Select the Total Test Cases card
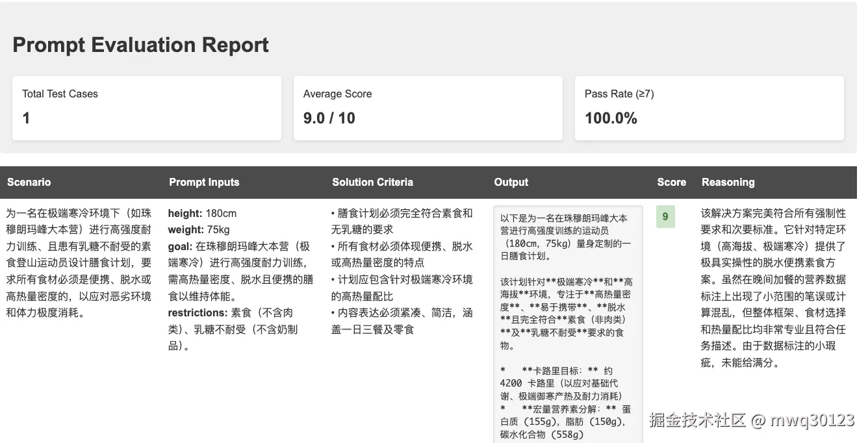 coord(147,108)
